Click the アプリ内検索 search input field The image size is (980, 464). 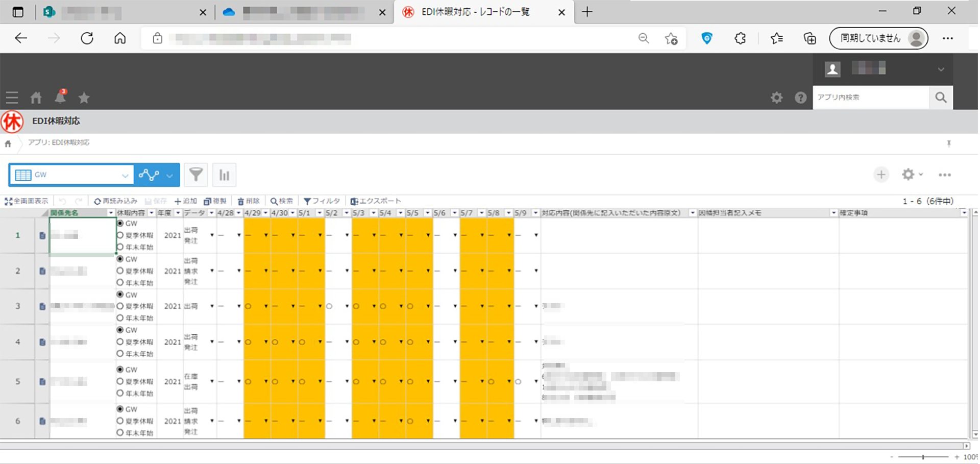pyautogui.click(x=870, y=97)
